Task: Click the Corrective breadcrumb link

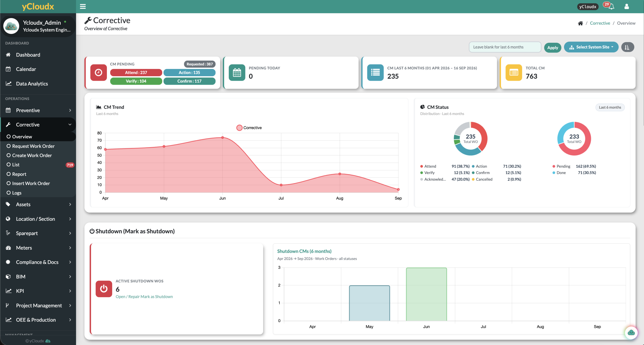Action: (x=600, y=23)
